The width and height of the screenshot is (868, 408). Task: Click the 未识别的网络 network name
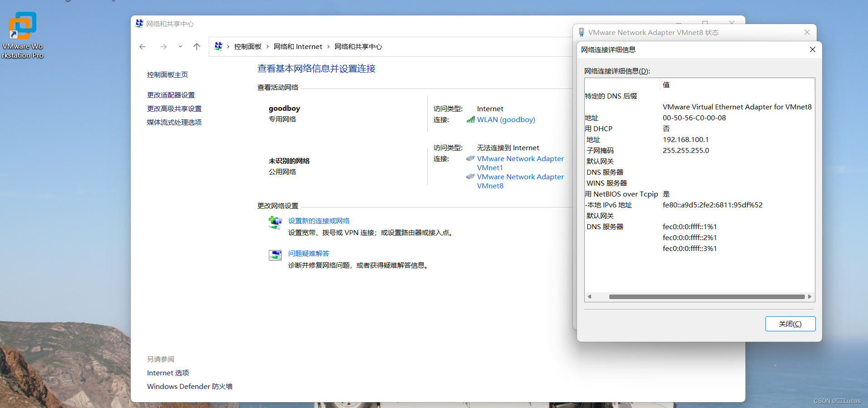tap(289, 161)
